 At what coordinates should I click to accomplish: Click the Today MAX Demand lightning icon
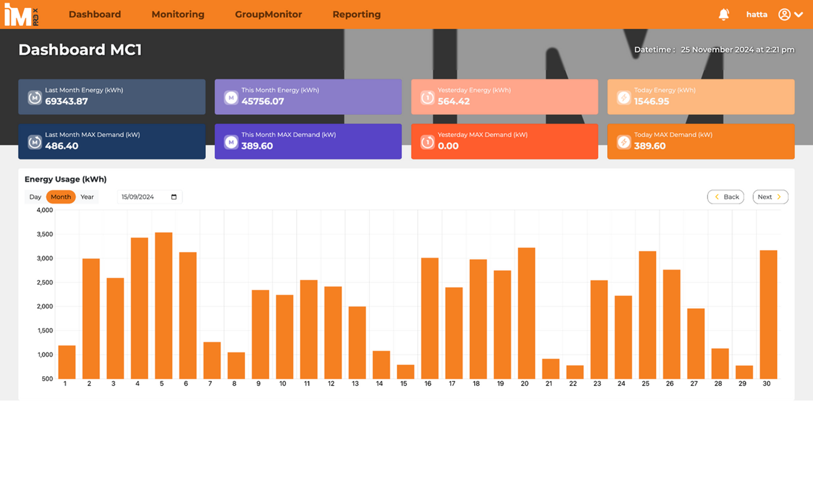(x=623, y=142)
